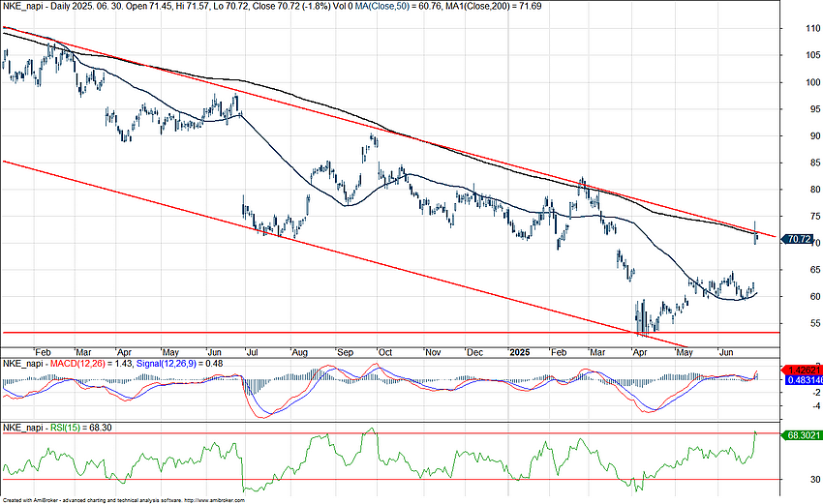The height and width of the screenshot is (504, 823).
Task: Click the Jul month label on time axis
Action: [252, 352]
